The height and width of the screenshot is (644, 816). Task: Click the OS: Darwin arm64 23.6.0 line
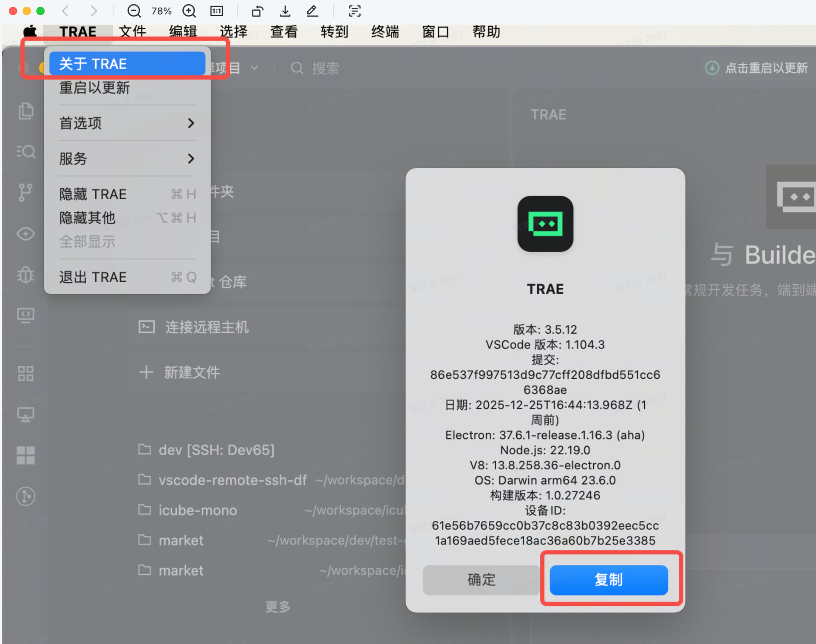pos(545,480)
